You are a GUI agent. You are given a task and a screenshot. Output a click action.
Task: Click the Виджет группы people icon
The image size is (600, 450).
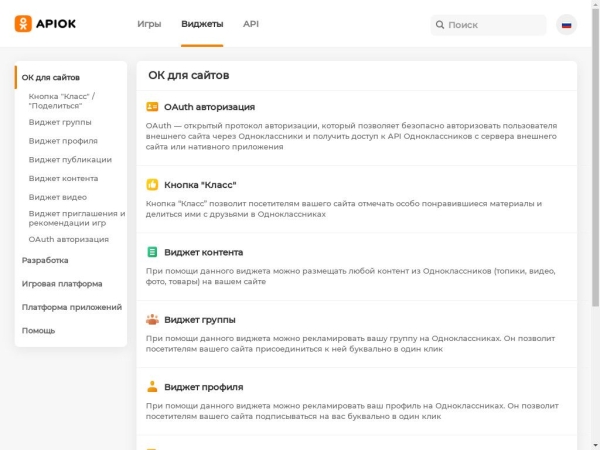click(x=152, y=320)
